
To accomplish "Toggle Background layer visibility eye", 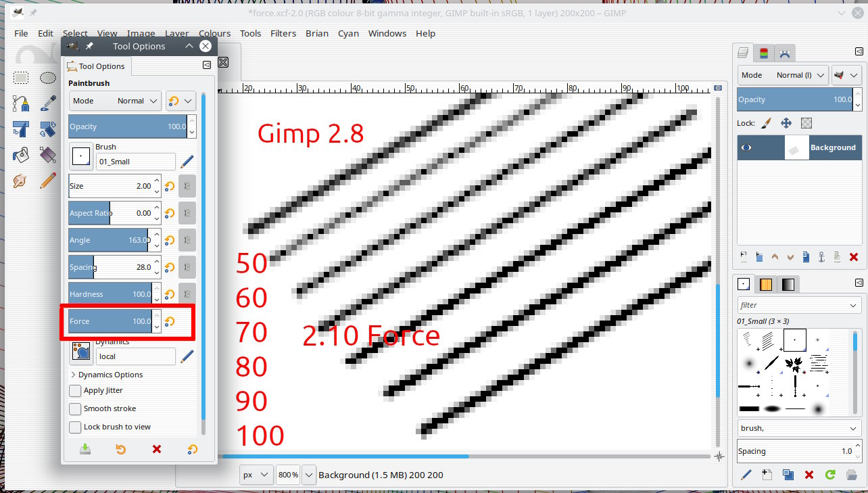I will pos(746,147).
